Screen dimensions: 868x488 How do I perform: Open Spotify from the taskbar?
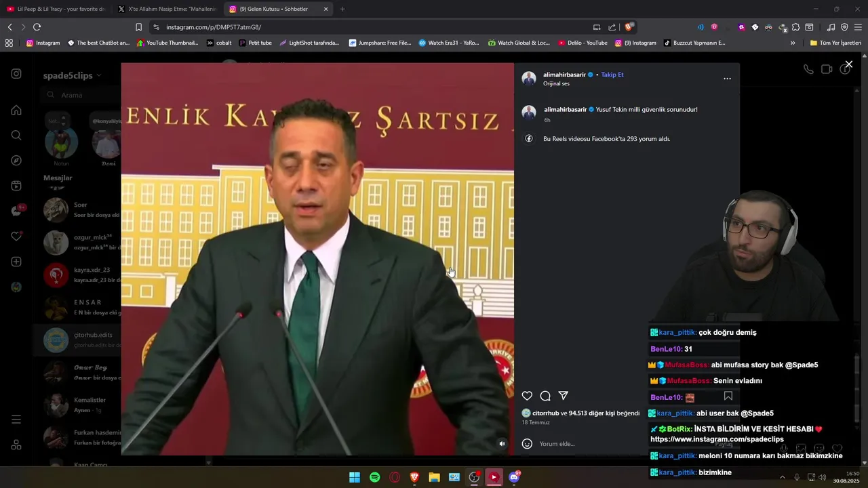[x=375, y=477]
